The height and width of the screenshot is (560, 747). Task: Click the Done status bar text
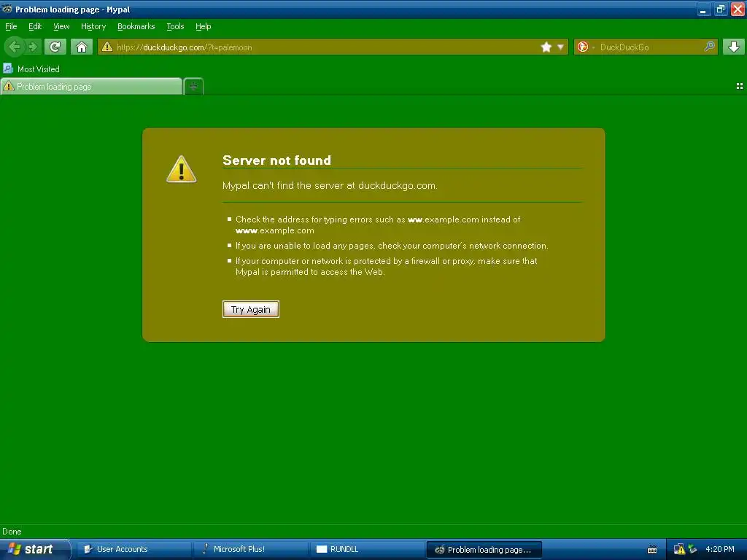tap(12, 532)
